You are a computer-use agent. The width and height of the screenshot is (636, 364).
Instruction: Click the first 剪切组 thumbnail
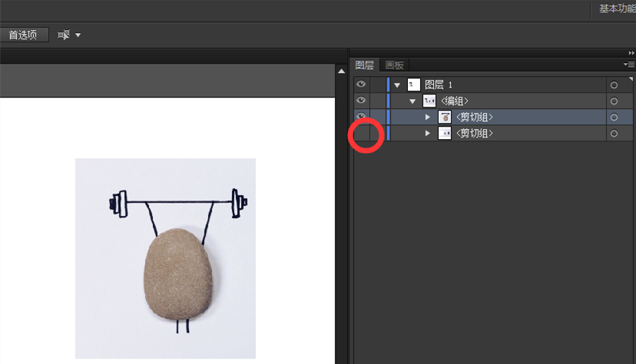point(445,117)
